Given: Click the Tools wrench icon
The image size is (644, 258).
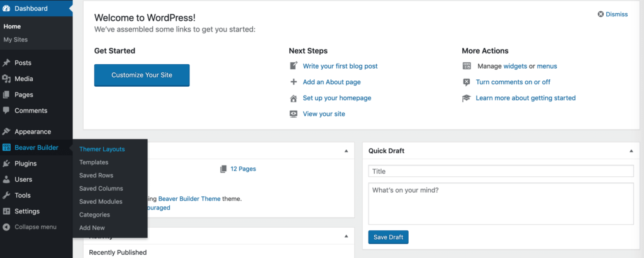Looking at the screenshot, I should [6, 196].
